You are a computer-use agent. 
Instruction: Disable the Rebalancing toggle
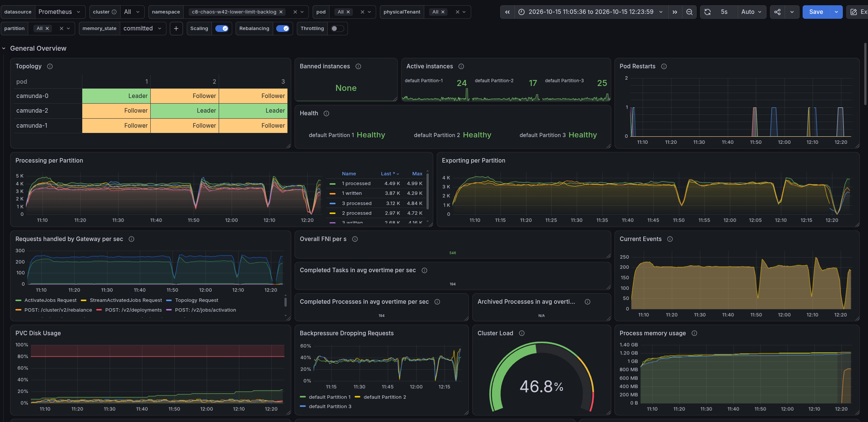point(283,29)
